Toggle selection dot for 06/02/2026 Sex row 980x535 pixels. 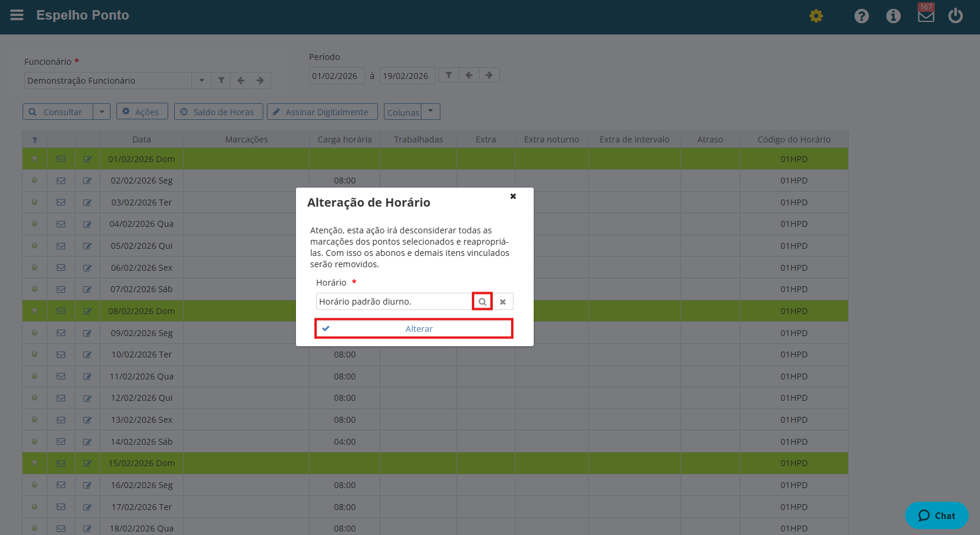coord(34,267)
